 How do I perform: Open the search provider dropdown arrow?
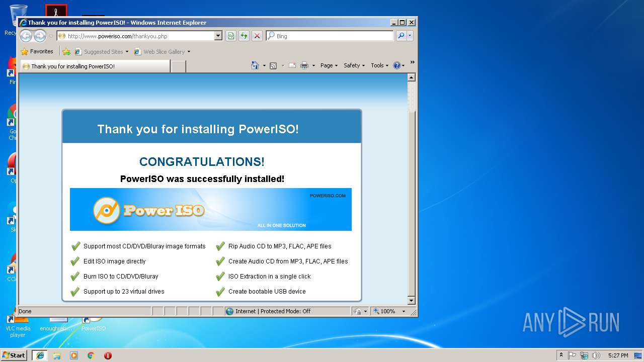410,36
